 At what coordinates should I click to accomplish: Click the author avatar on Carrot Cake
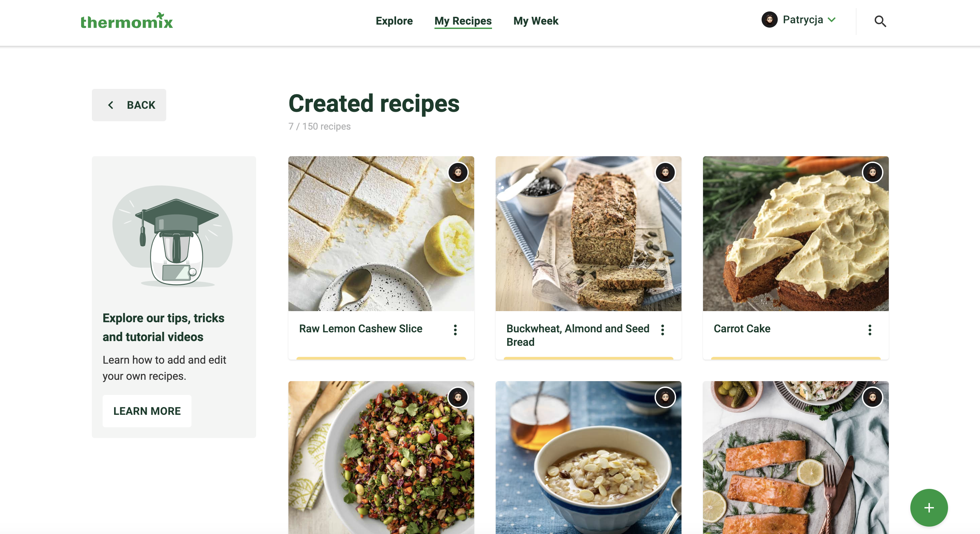point(872,173)
